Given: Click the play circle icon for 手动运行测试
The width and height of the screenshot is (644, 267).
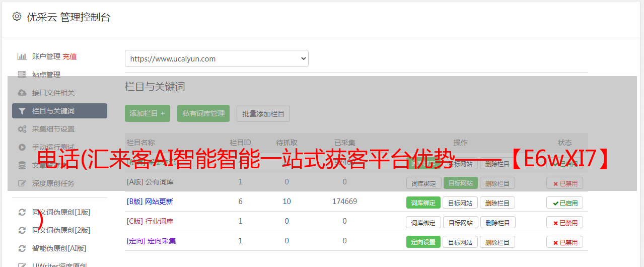Looking at the screenshot, I should click(22, 147).
